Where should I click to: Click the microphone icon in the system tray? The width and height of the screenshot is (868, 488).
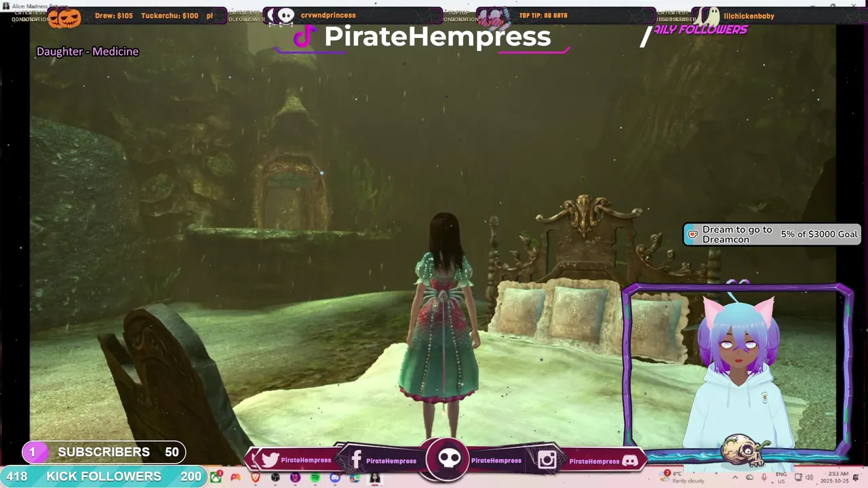coord(764,477)
